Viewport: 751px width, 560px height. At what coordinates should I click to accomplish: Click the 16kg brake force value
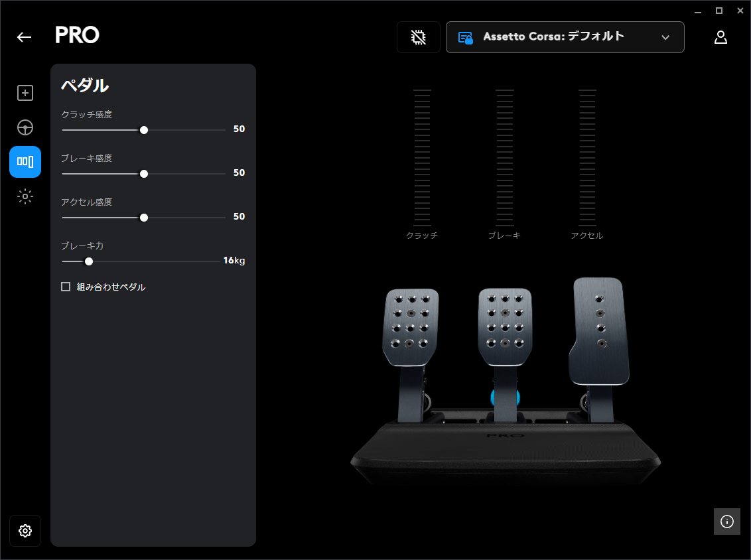[234, 261]
